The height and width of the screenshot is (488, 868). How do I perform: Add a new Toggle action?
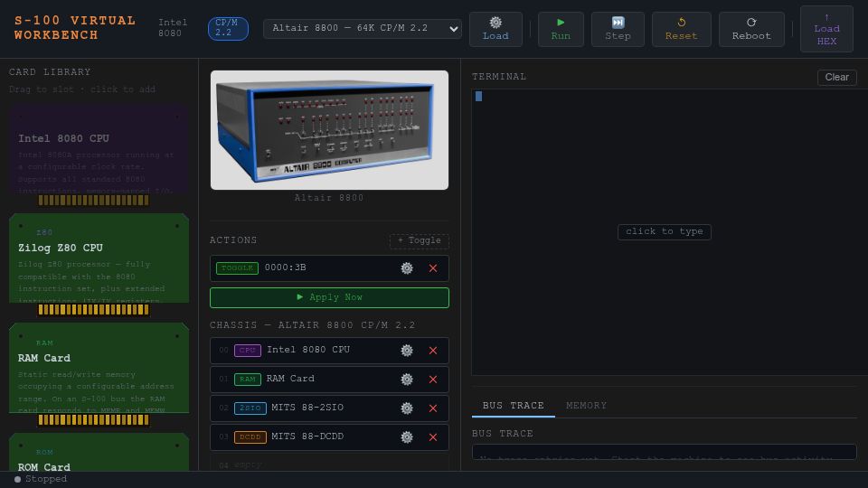pos(419,240)
